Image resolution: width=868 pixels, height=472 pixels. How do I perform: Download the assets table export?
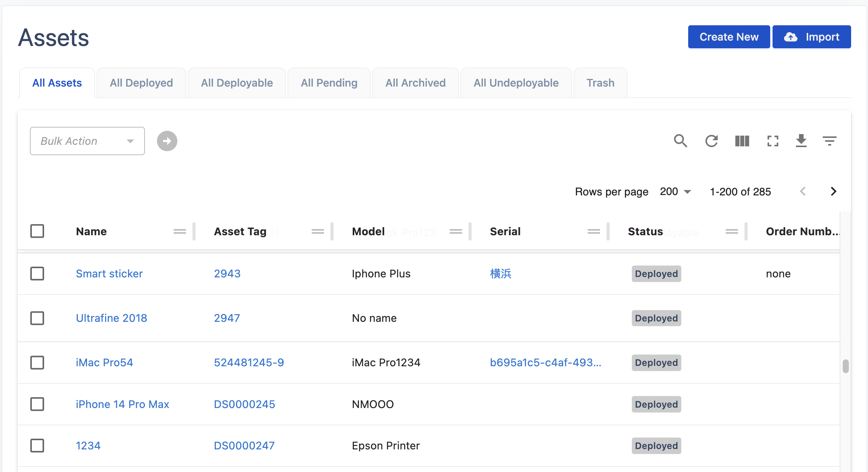801,141
